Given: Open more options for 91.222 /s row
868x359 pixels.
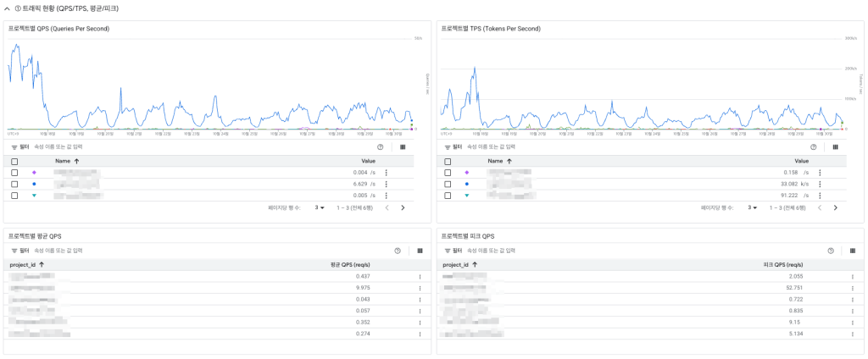Looking at the screenshot, I should tap(820, 196).
